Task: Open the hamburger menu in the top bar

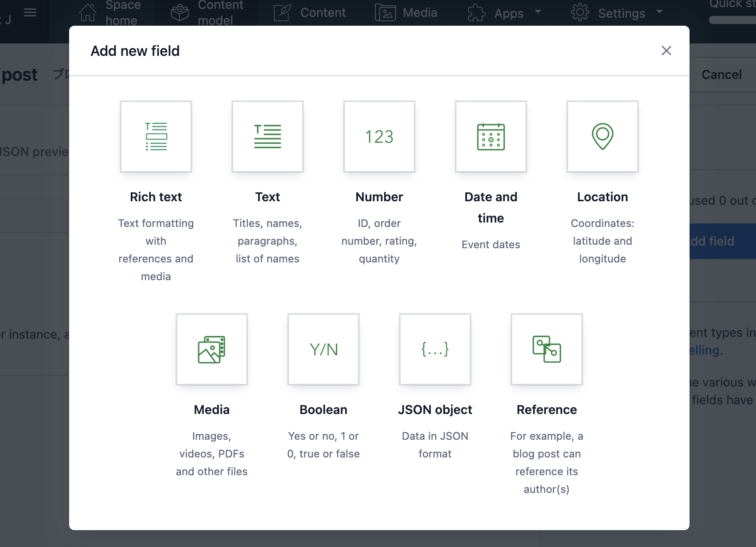Action: [30, 12]
